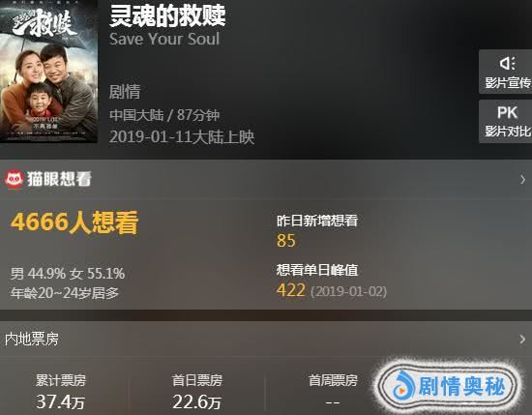Click the 剧情 genre label
The width and height of the screenshot is (532, 415).
click(125, 92)
